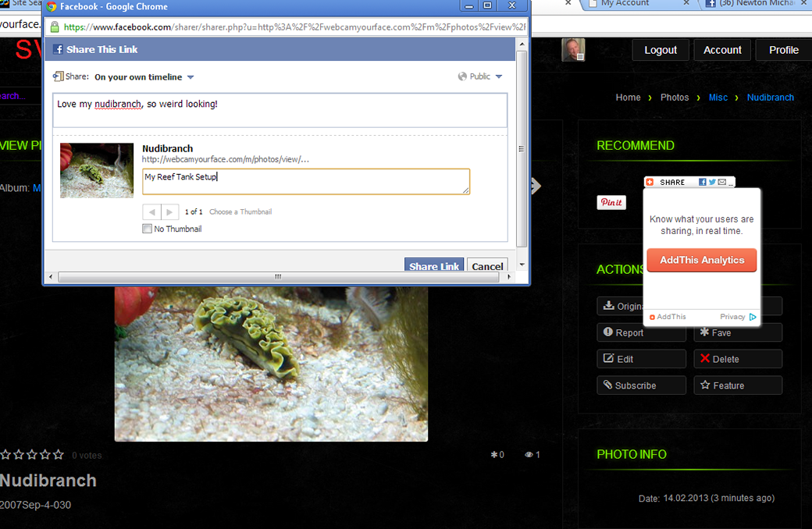Viewport: 812px width, 529px height.
Task: Share via the Facebook icon in the AddThis bar
Action: tap(702, 183)
